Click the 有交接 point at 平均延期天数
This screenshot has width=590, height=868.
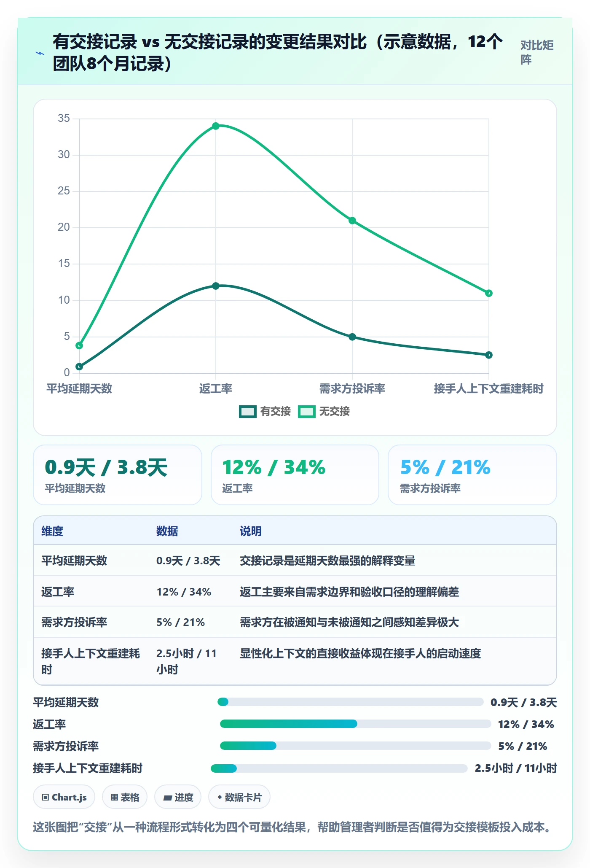coord(79,367)
